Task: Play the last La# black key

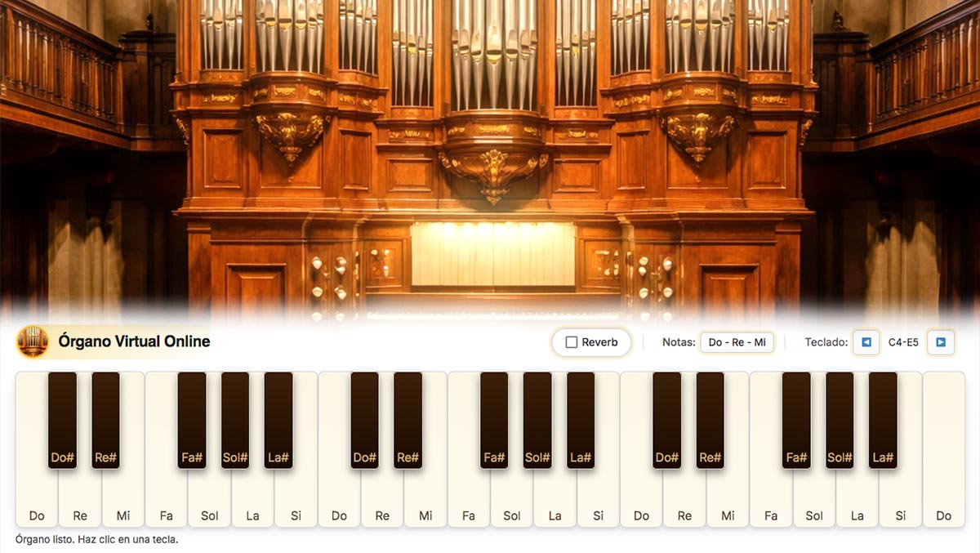Action: tap(883, 420)
